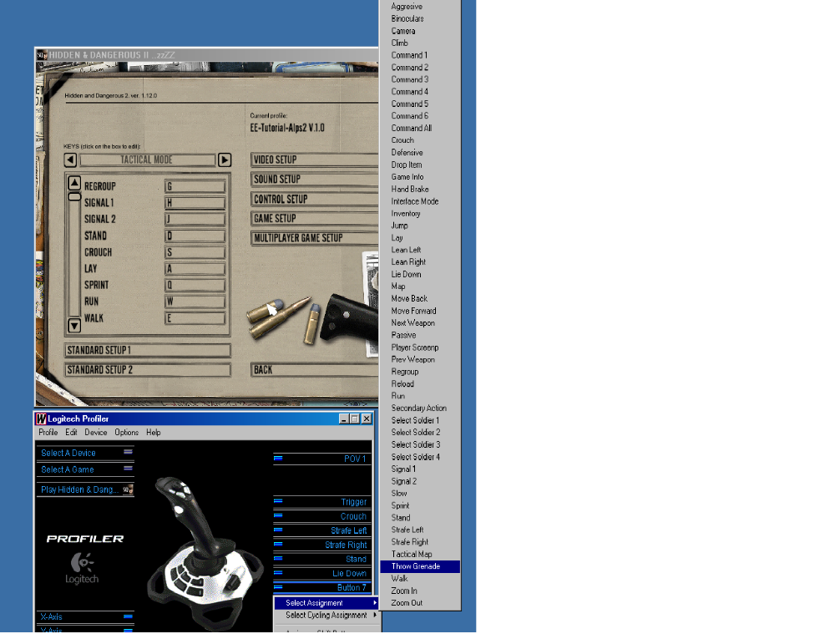Click the Logitech Profiler title bar icon
The height and width of the screenshot is (644, 835).
41,418
